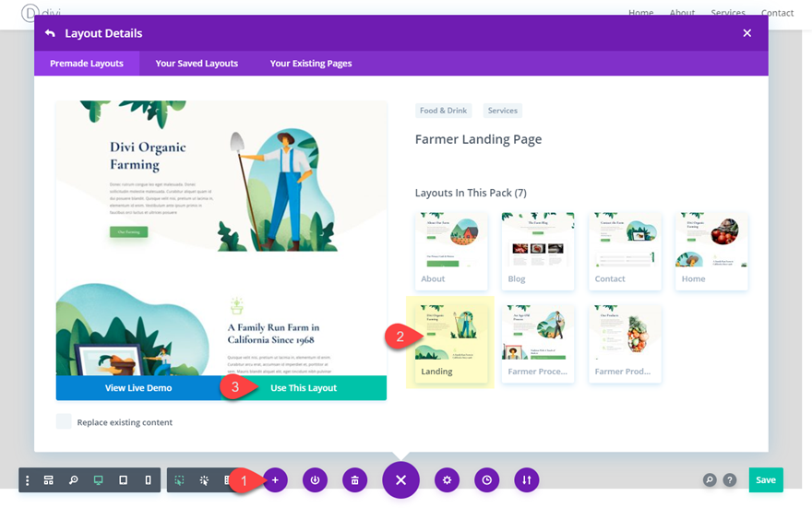Viewport: 812px width, 508px height.
Task: Switch to Premade Layouts tab
Action: 87,63
